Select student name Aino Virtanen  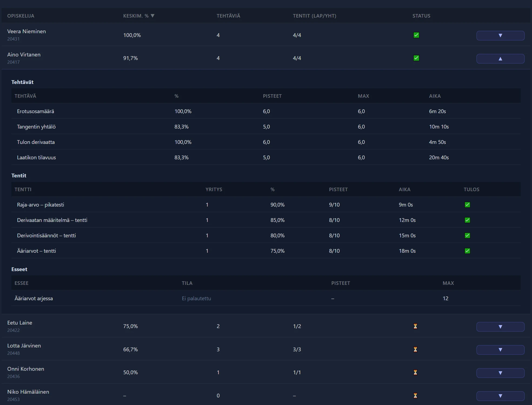tap(24, 55)
